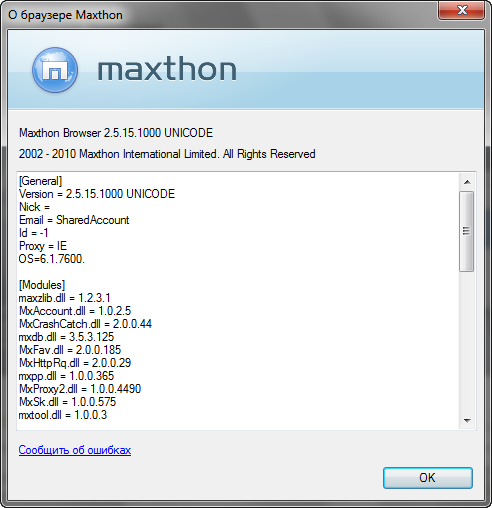Viewport: 492px width, 508px height.
Task: Click the maxthon wordmark in banner
Action: click(167, 69)
